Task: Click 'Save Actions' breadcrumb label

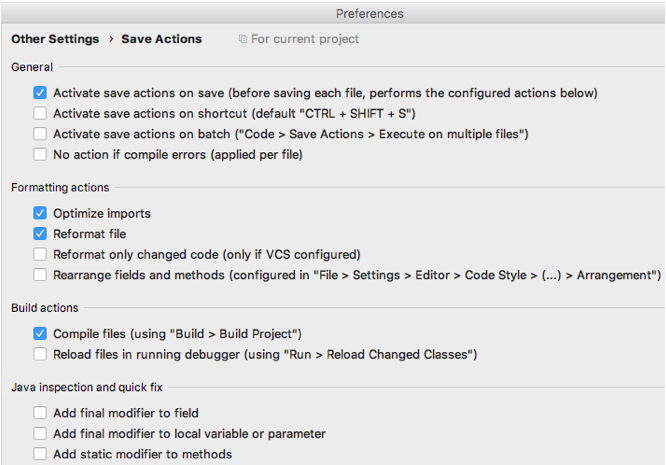Action: pos(161,39)
